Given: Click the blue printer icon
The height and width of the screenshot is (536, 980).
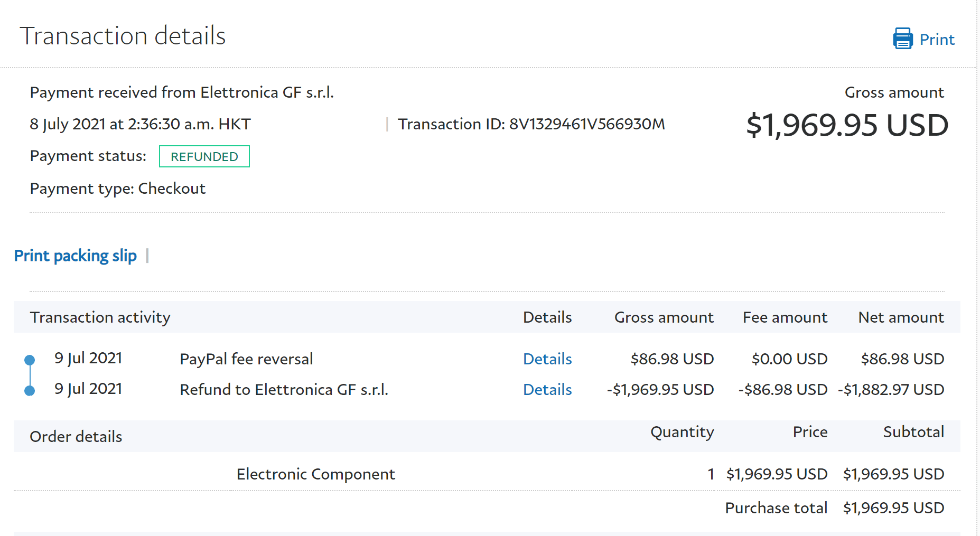Looking at the screenshot, I should 902,39.
